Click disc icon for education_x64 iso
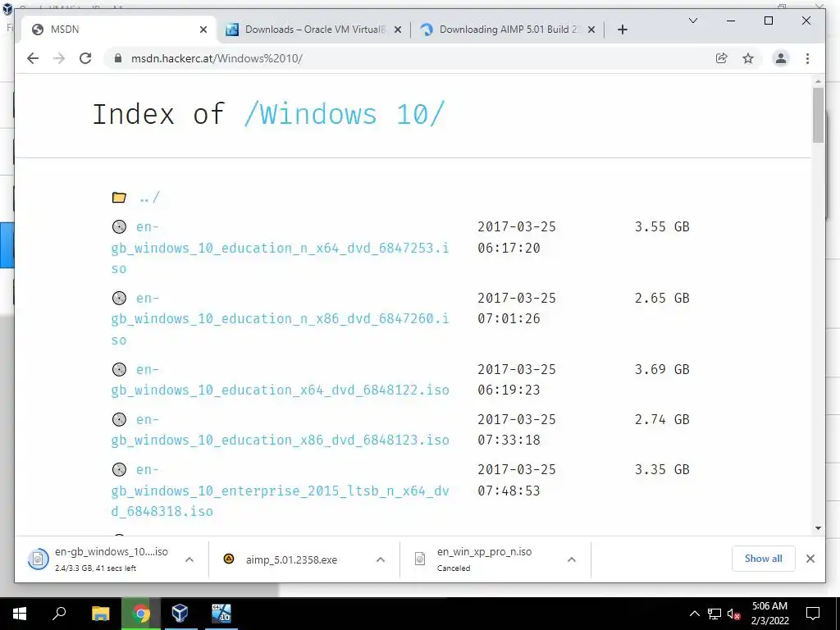Viewport: 840px width, 630px height. point(119,369)
